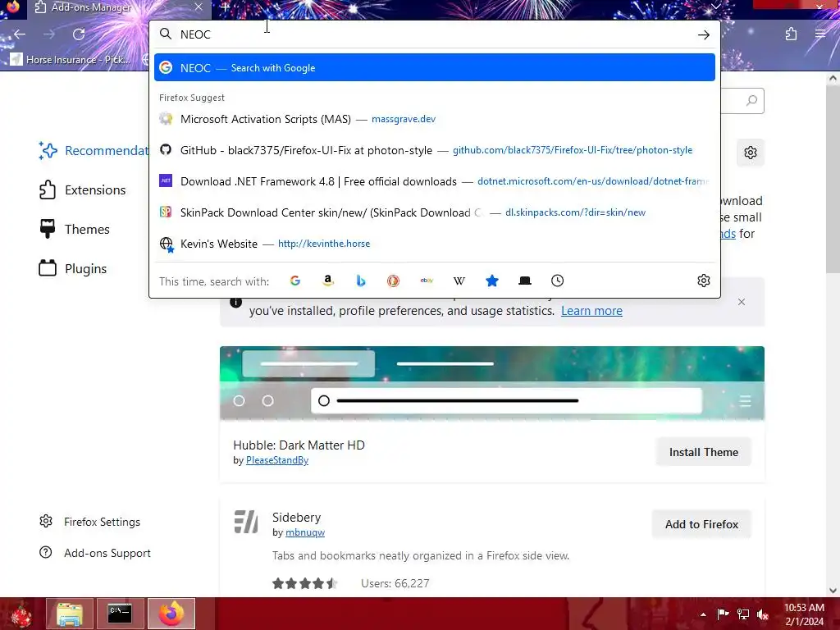Search with Bing one-off engine icon
840x630 pixels.
click(x=361, y=281)
